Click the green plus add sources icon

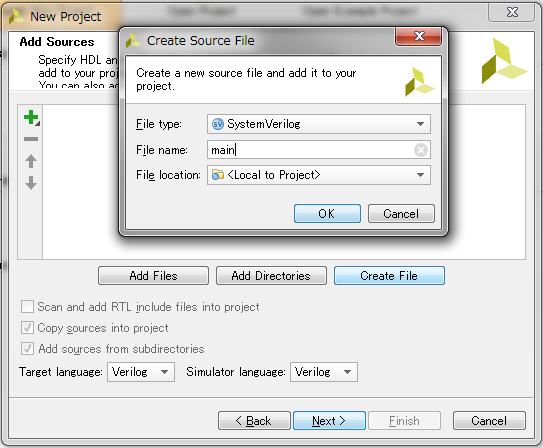click(x=31, y=117)
